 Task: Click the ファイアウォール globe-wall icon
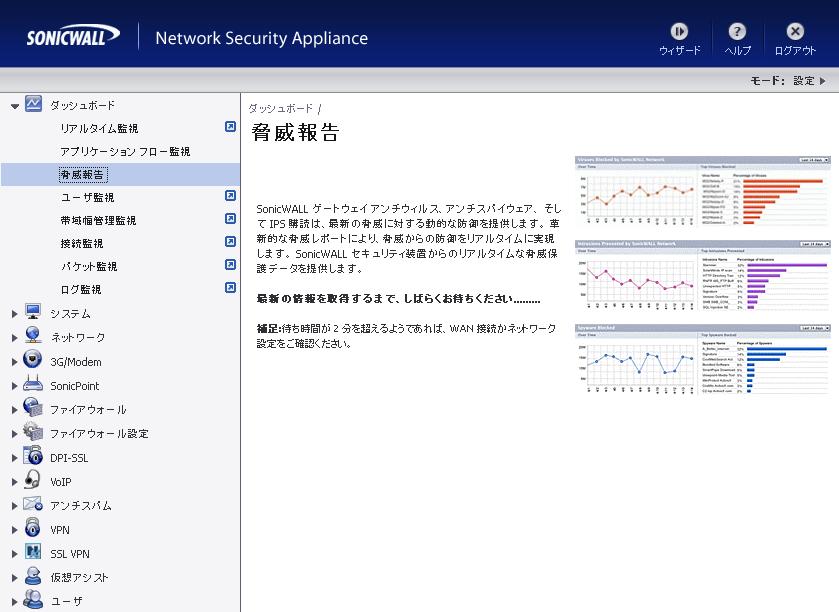33,408
